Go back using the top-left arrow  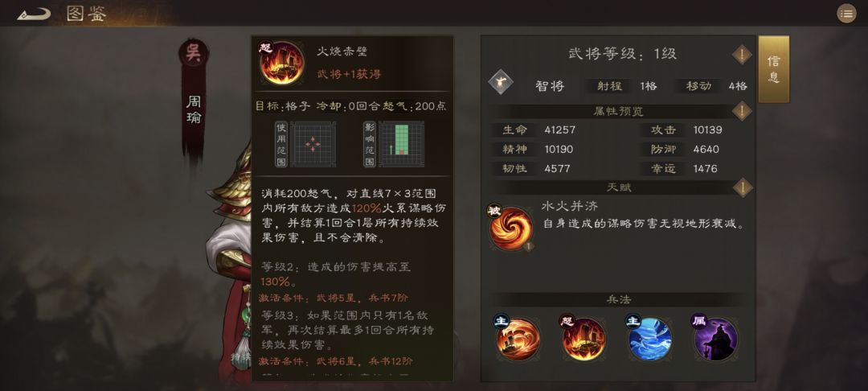point(34,14)
